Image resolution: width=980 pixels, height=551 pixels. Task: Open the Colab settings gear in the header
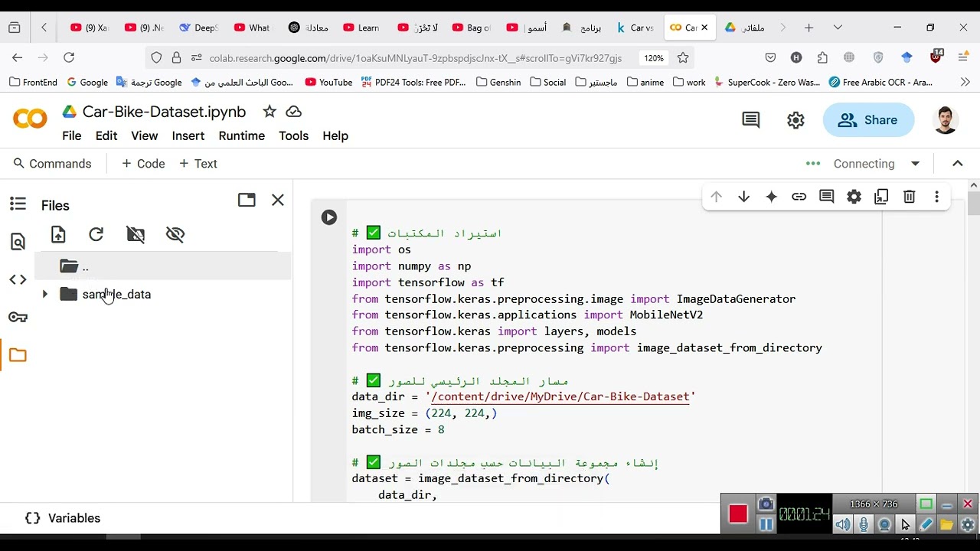tap(795, 120)
